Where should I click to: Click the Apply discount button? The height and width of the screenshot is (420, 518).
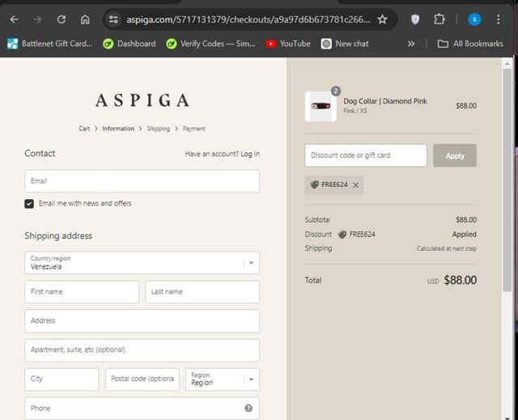point(455,155)
